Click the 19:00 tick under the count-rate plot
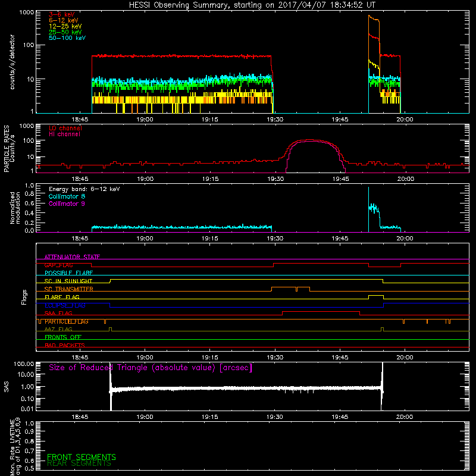Screen dimensions: 476x476 click(145, 120)
